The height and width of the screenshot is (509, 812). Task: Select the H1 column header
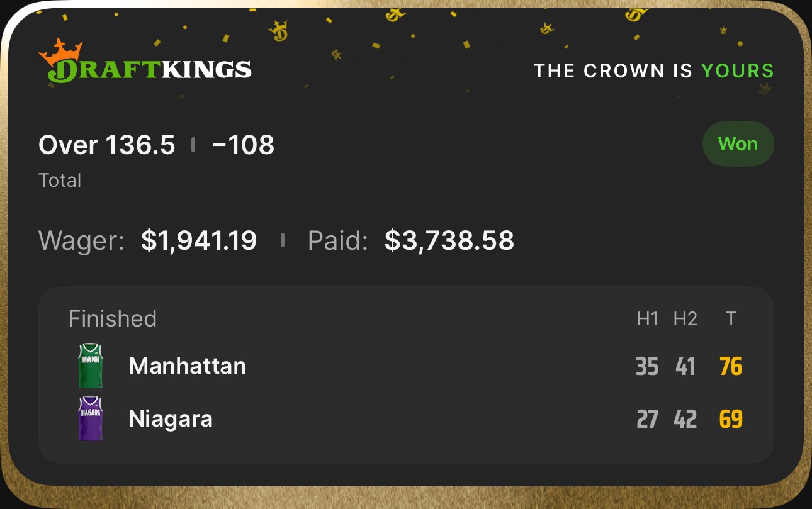[647, 320]
